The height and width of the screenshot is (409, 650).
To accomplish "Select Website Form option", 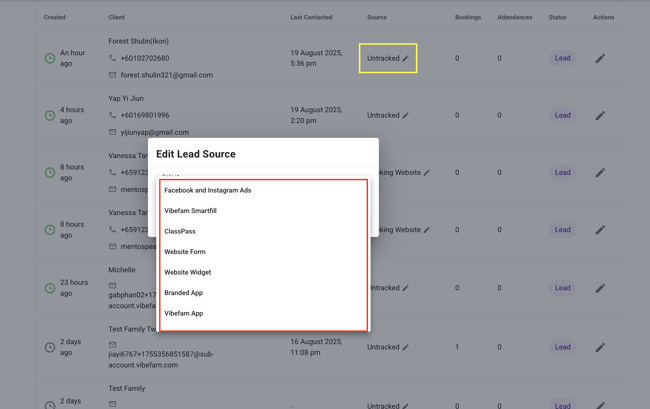I will click(x=263, y=252).
